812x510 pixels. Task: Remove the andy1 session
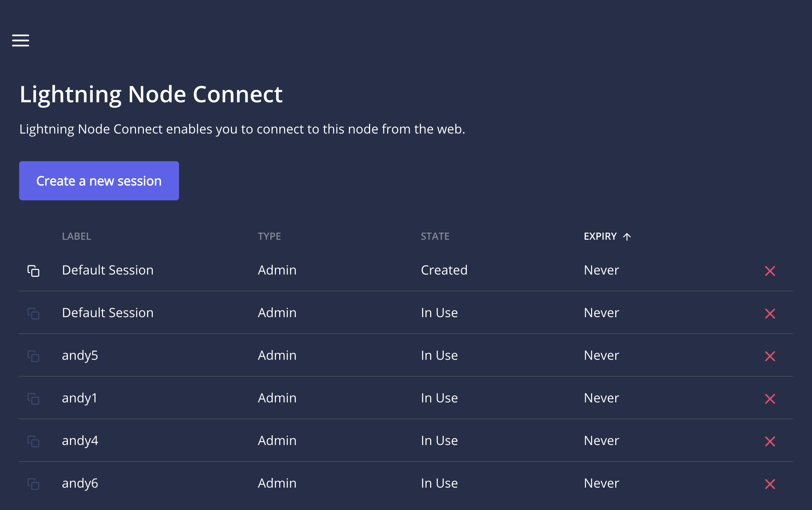[770, 399]
